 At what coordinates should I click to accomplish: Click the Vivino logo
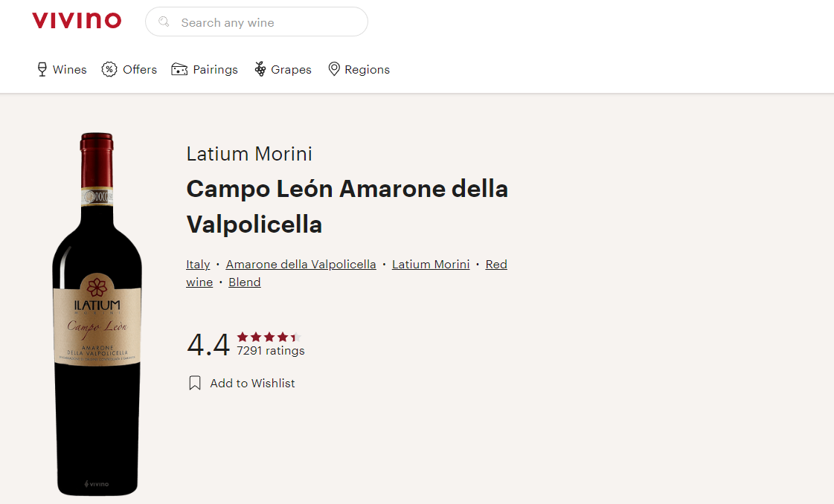[77, 21]
